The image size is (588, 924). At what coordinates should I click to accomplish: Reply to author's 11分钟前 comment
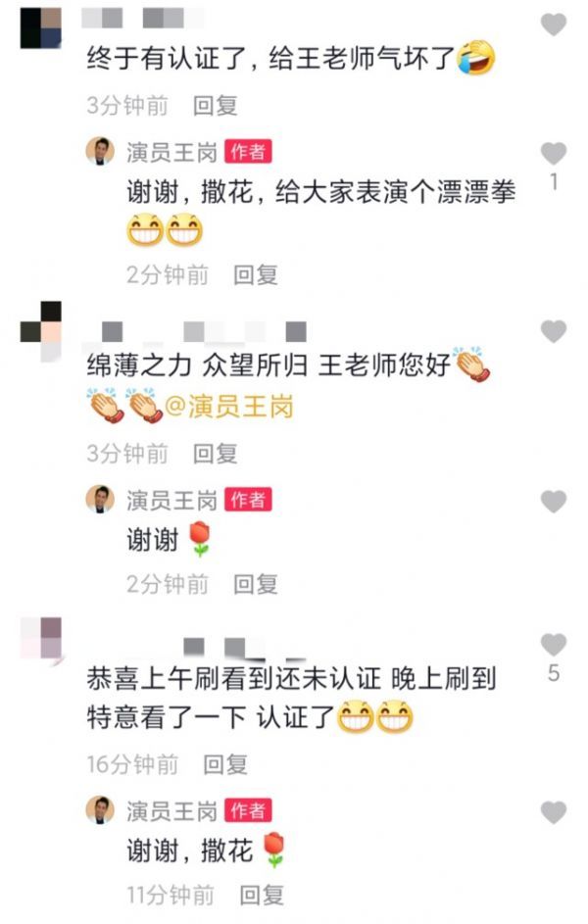[x=262, y=896]
